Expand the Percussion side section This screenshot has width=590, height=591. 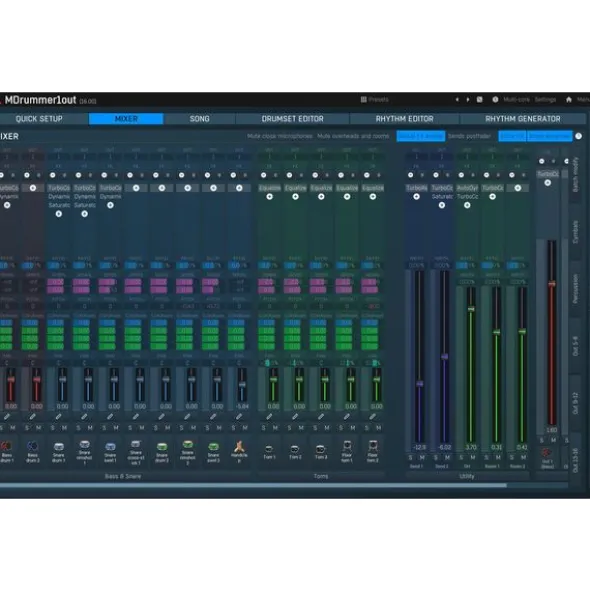[575, 289]
